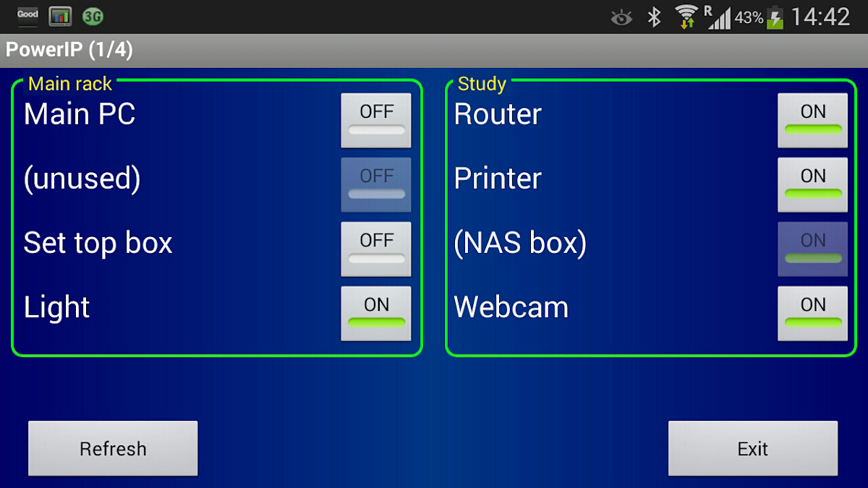Tap the chart widget icon in status bar
868x488 pixels.
coord(60,16)
